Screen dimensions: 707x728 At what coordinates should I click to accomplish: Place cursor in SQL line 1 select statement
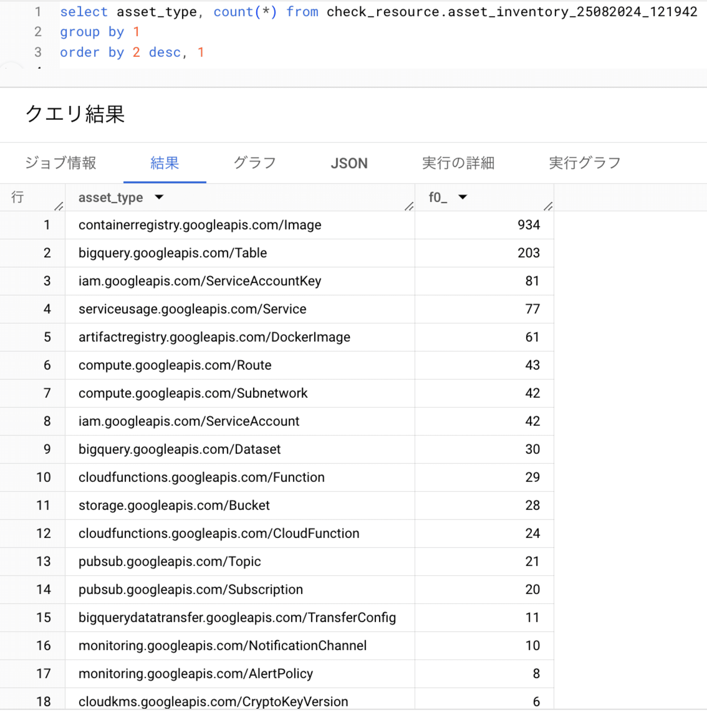(378, 12)
